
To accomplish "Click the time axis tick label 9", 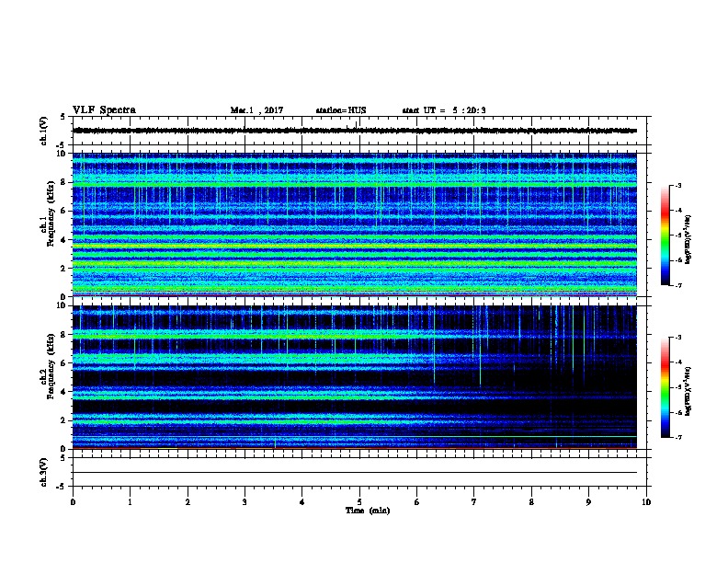I will [588, 502].
